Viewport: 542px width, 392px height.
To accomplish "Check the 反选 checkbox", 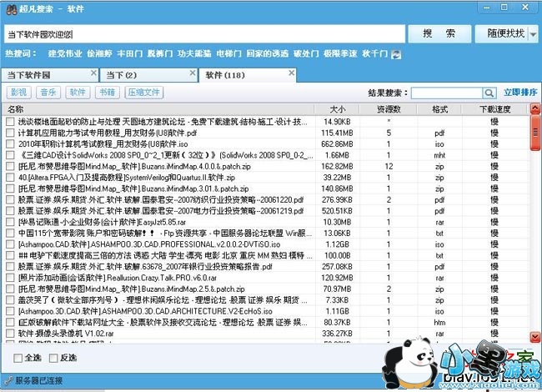I will tap(53, 358).
